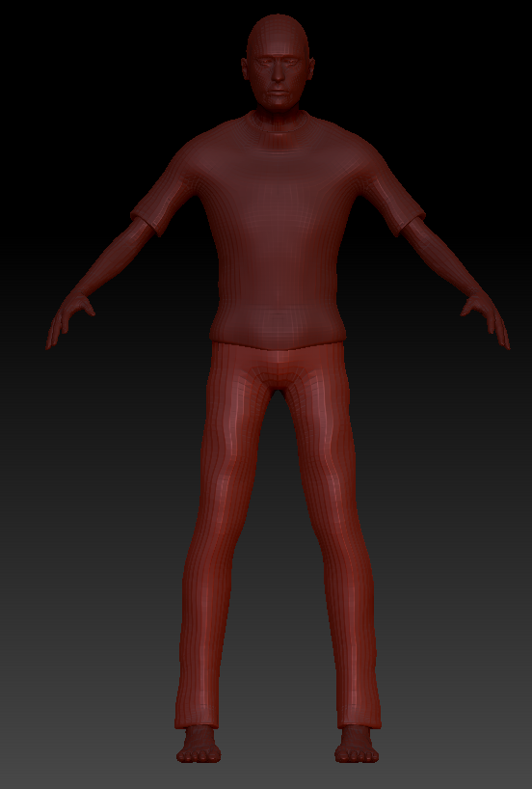This screenshot has width=532, height=789.
Task: Click the bare foot on screen-left side
Action: tap(199, 745)
